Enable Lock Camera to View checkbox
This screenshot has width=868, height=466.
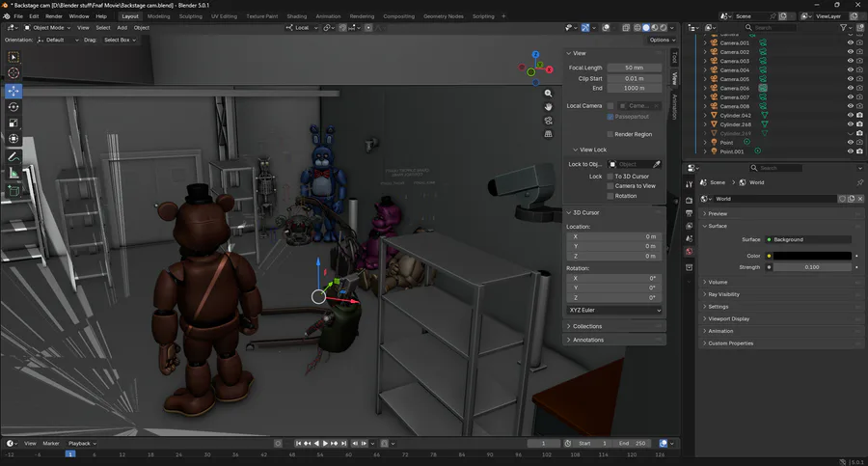[x=610, y=186]
